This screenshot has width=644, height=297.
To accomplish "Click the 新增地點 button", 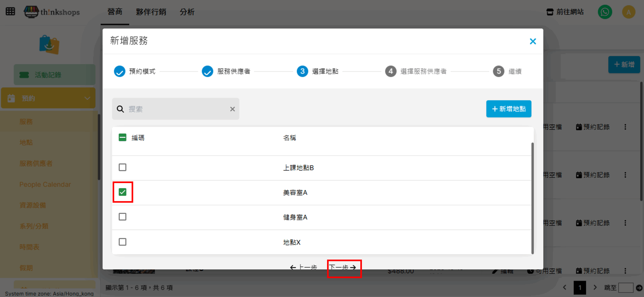I will 508,109.
